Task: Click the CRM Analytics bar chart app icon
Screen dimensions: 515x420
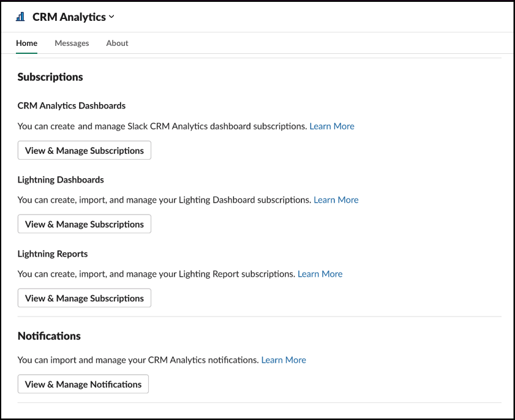Action: click(20, 17)
